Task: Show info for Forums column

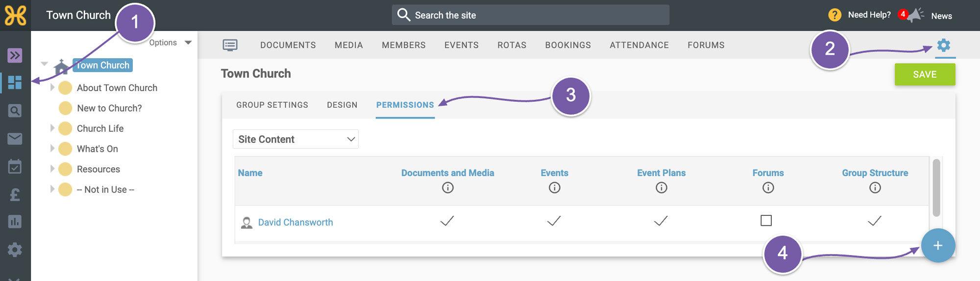Action: [768, 187]
